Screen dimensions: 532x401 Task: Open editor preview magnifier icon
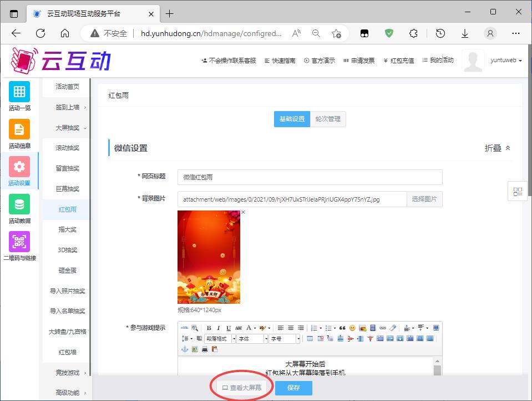(195, 328)
